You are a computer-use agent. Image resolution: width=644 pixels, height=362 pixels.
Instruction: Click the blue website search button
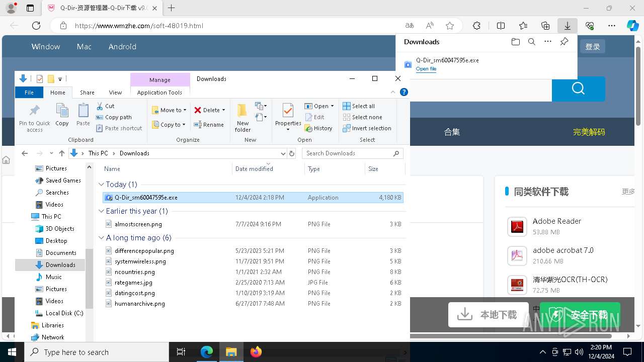point(578,89)
